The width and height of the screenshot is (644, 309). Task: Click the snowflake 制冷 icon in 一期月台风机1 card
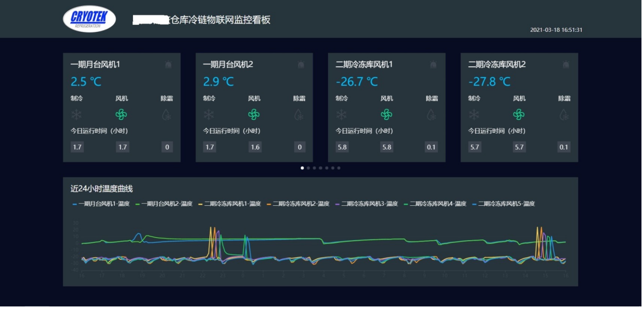click(76, 115)
